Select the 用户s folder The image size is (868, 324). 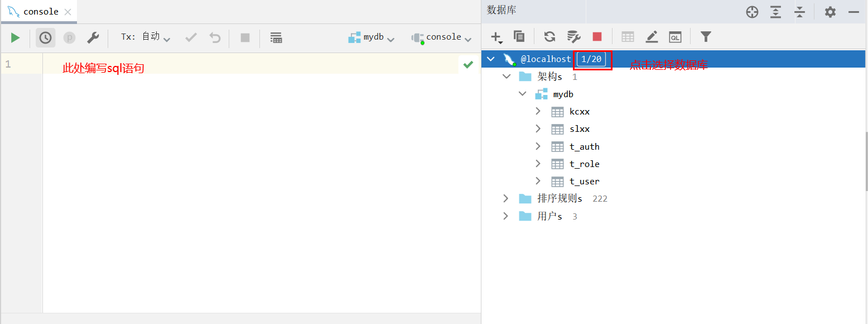tap(549, 216)
